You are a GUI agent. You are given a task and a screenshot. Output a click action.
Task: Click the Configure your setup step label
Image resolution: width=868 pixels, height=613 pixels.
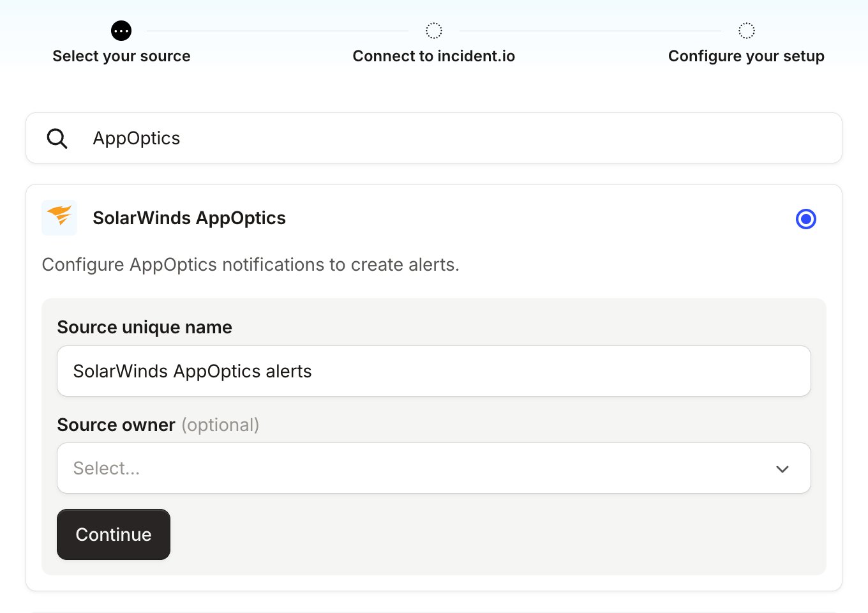point(746,56)
